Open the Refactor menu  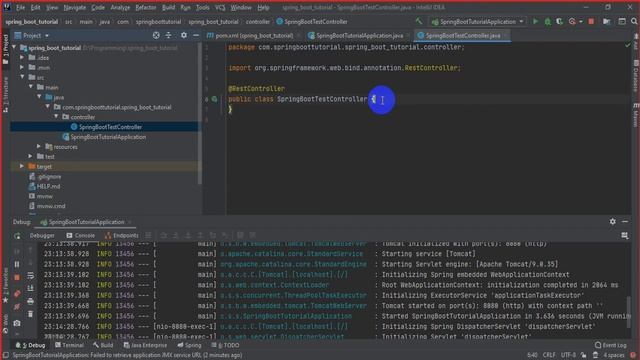pyautogui.click(x=146, y=7)
